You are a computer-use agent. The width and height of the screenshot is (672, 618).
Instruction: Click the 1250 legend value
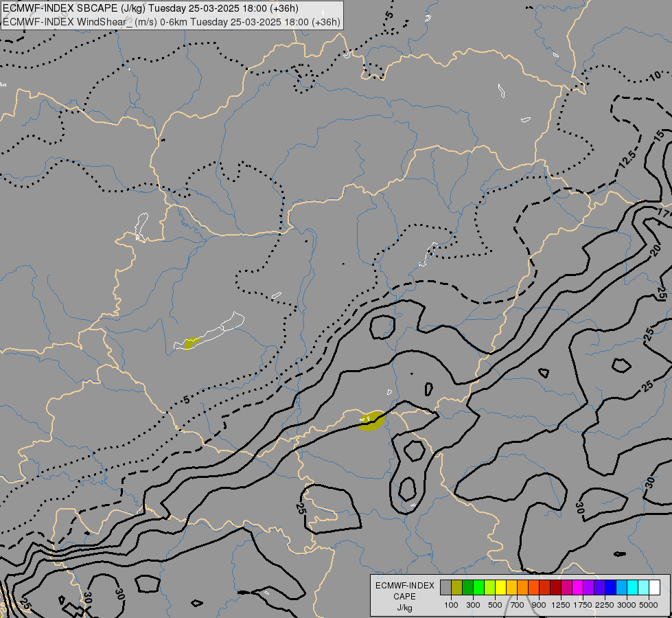561,605
